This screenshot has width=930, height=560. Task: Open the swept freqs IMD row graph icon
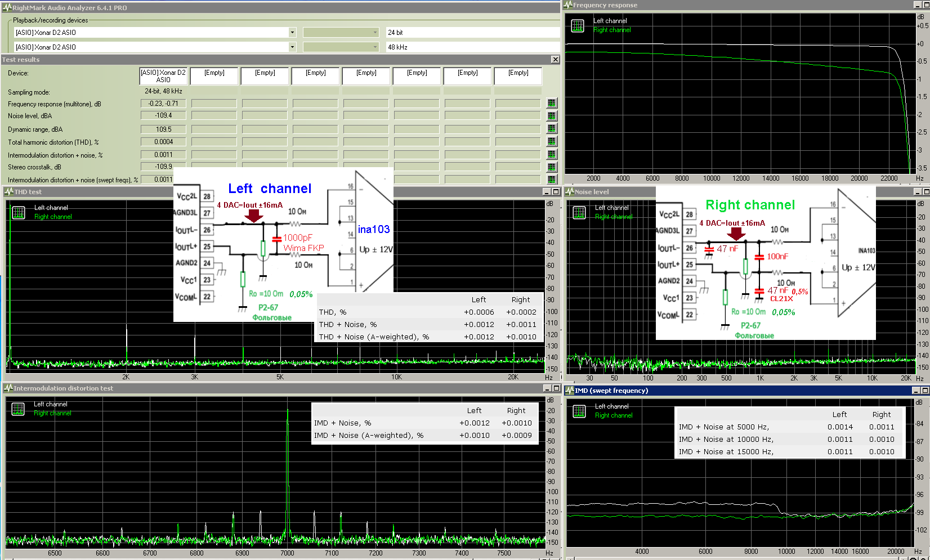pos(552,180)
